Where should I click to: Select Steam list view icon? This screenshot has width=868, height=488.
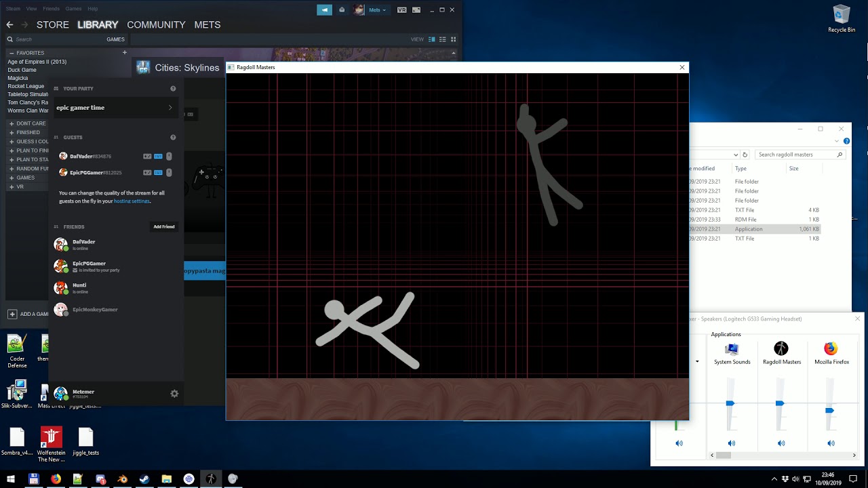pos(443,39)
